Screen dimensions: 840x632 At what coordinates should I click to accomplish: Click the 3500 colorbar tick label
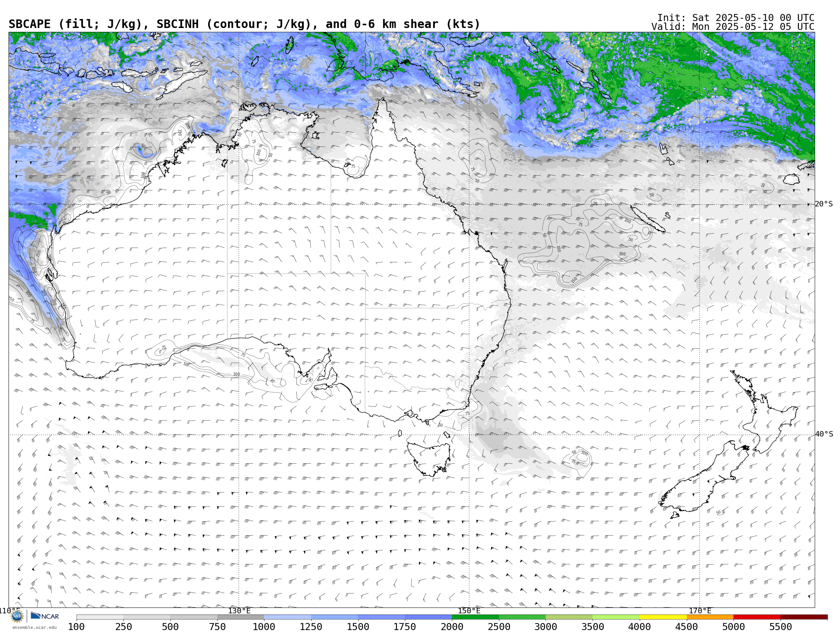point(593,627)
